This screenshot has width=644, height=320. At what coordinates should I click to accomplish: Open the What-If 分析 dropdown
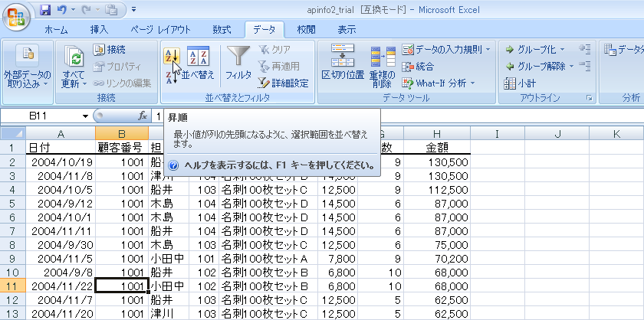pyautogui.click(x=473, y=83)
